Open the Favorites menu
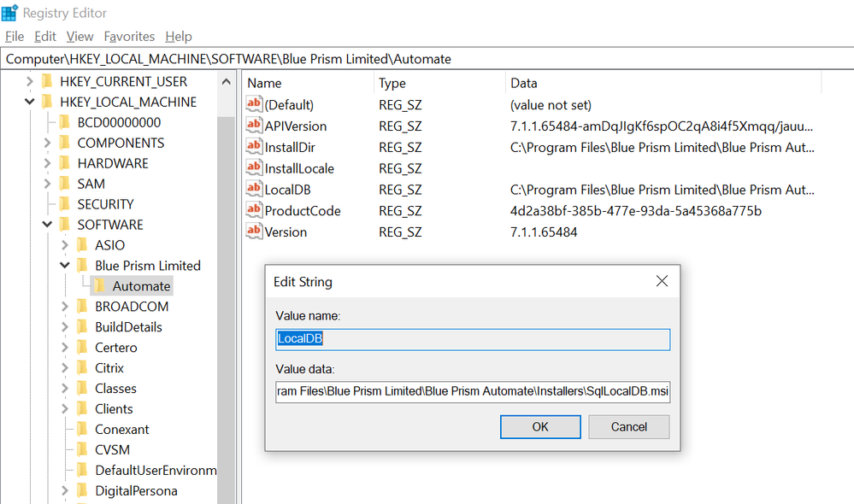 129,37
